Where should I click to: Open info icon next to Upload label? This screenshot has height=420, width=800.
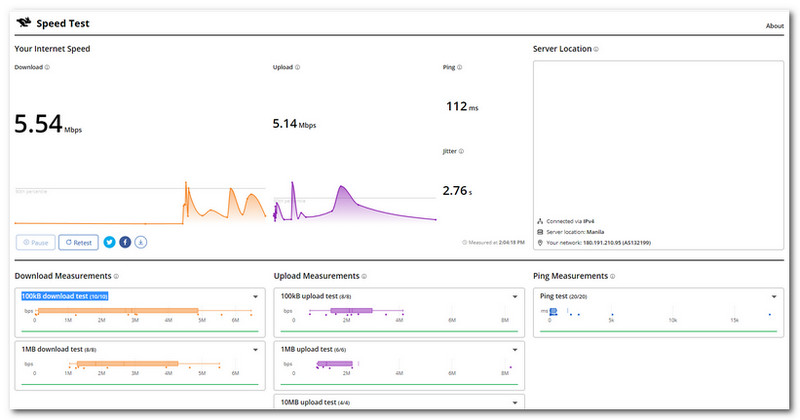point(299,68)
